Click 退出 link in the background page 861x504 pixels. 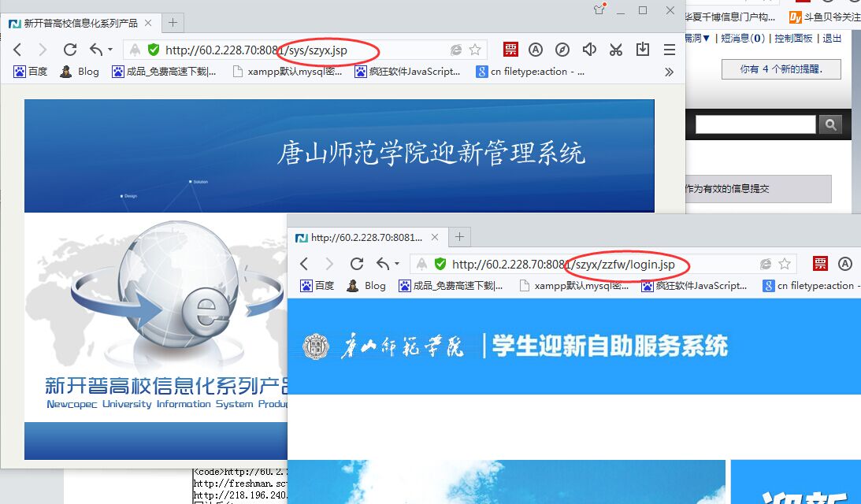[x=832, y=39]
